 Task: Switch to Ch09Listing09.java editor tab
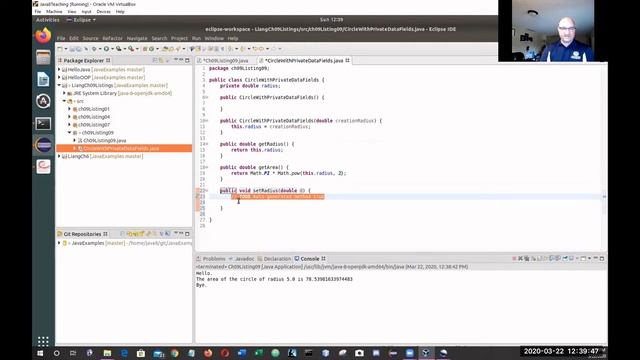[225, 60]
